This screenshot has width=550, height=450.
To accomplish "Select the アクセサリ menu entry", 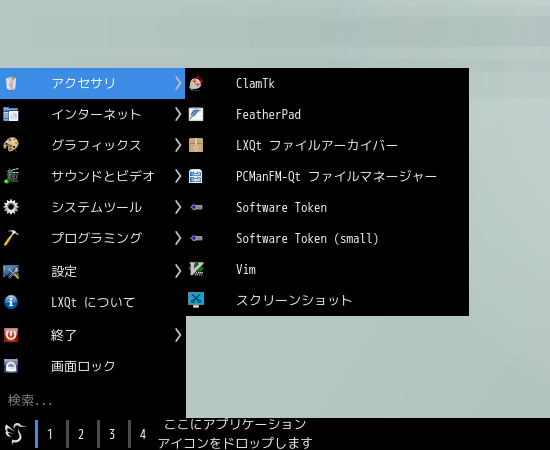I will pos(92,83).
